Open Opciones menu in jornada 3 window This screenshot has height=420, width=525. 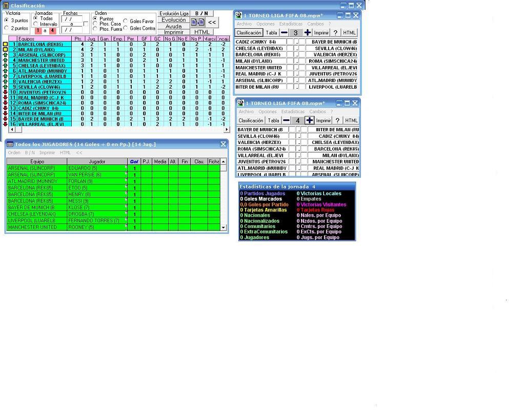click(x=266, y=24)
